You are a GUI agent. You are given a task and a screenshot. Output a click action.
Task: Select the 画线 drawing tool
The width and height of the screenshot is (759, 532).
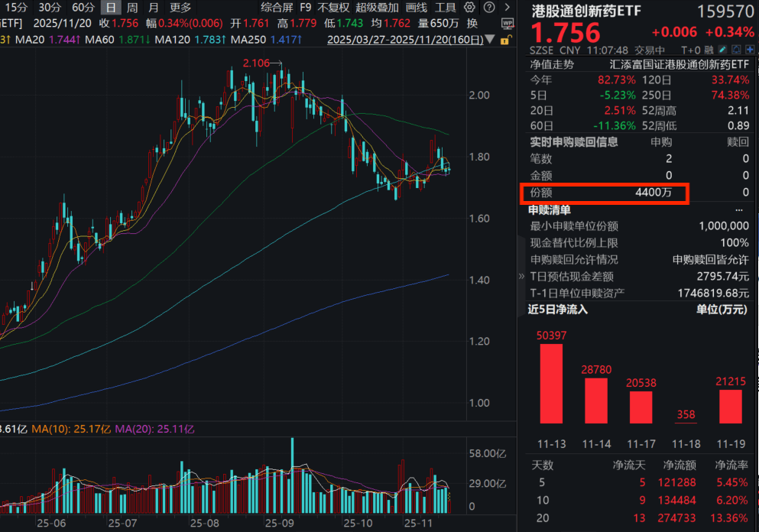(x=416, y=8)
